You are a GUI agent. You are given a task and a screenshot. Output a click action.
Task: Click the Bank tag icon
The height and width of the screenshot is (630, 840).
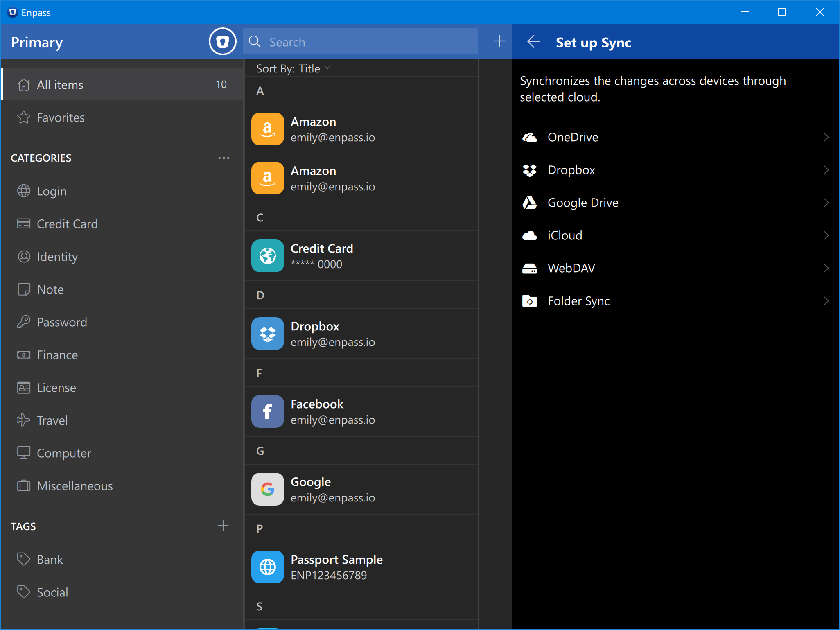point(24,559)
